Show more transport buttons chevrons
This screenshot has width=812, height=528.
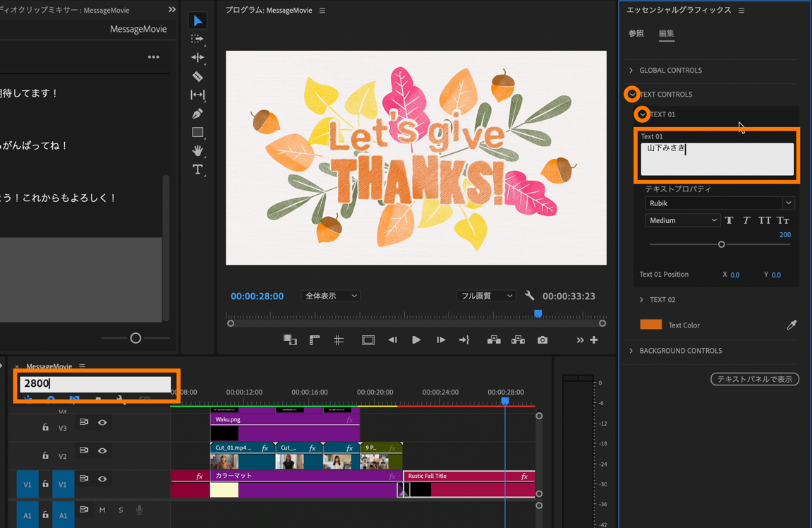pos(580,340)
